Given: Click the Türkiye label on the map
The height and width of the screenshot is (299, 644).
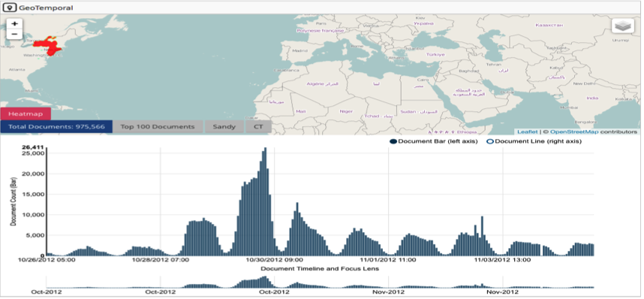Looking at the screenshot, I should pyautogui.click(x=436, y=54).
